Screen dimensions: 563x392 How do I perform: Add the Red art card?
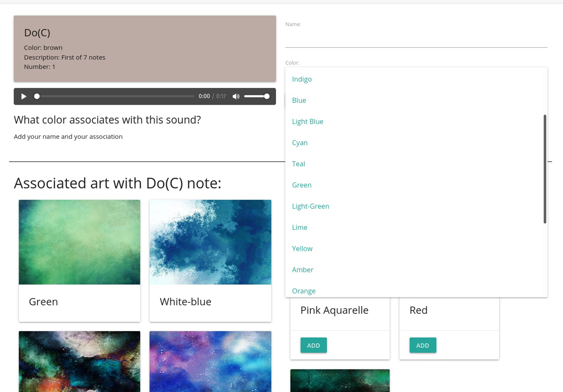423,345
